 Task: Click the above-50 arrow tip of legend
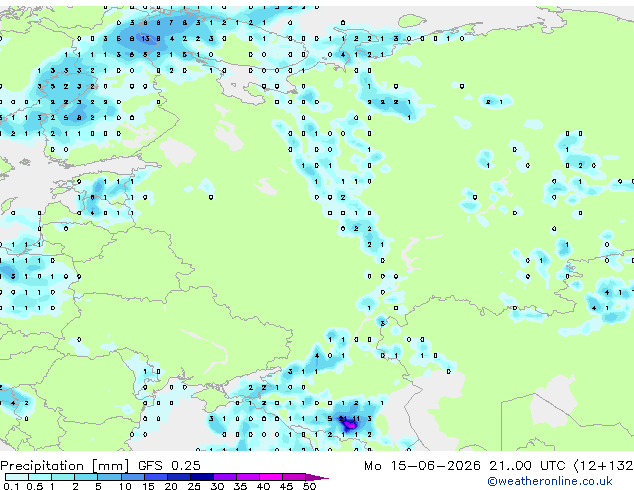click(x=317, y=477)
